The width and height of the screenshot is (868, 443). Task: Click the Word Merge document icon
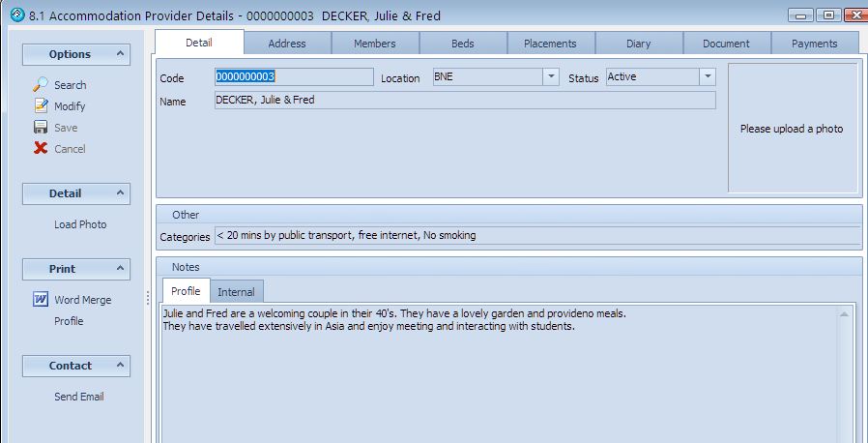click(x=41, y=300)
